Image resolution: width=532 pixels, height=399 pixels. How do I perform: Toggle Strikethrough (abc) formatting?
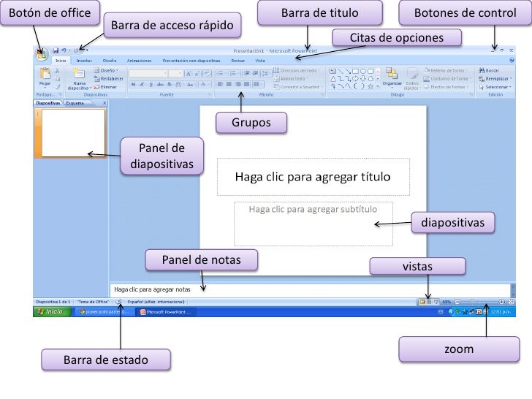coord(160,84)
